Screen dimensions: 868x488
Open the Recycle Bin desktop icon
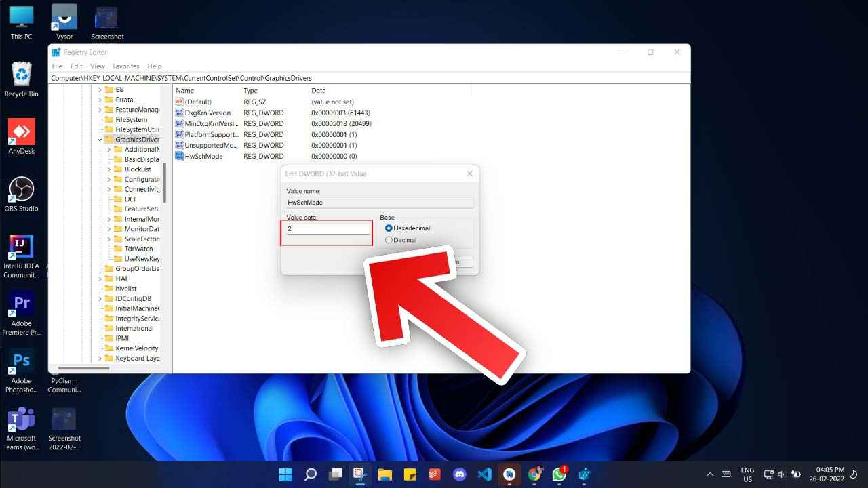pos(22,80)
